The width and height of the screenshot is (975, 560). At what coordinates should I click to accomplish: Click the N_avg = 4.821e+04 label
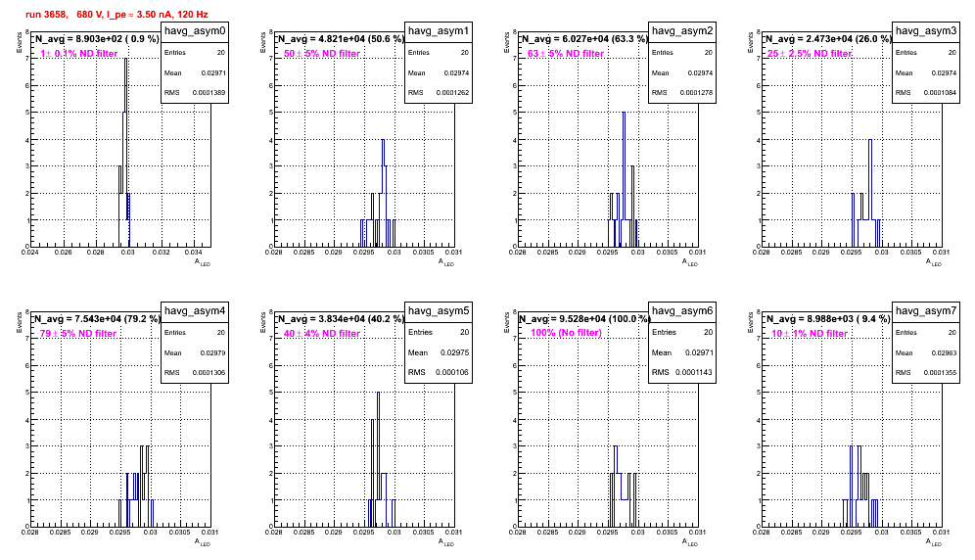[x=340, y=38]
